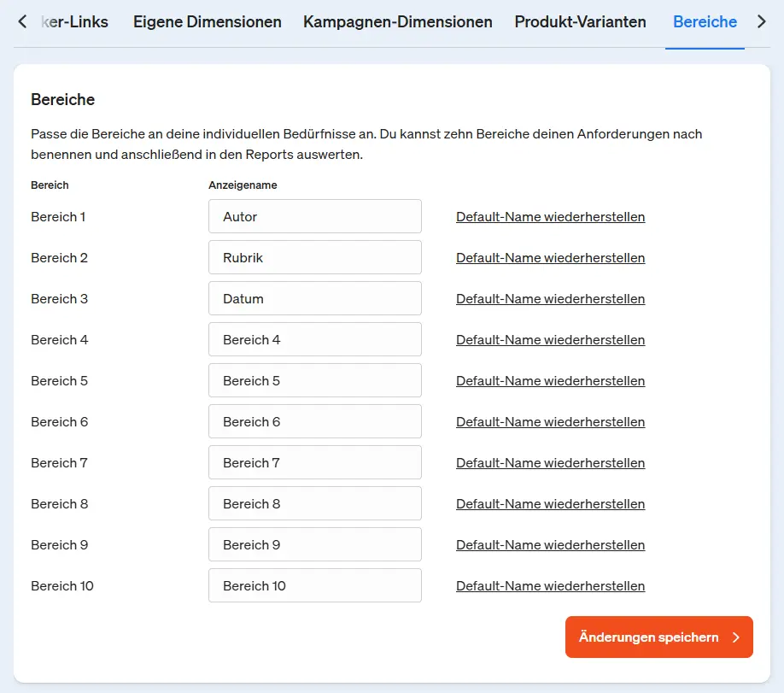Screen dimensions: 784x693
Task: Select the Bereich 6 display name input
Action: point(314,422)
